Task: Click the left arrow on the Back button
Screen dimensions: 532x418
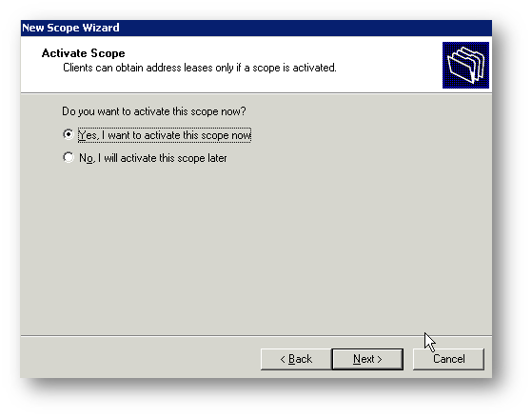Action: point(283,359)
